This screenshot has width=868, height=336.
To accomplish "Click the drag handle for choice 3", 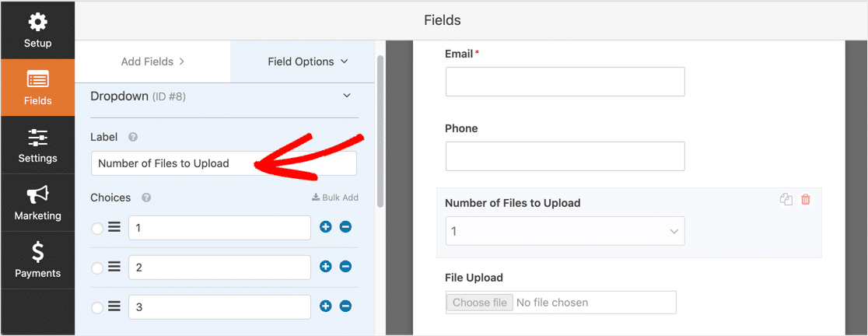I will 114,306.
